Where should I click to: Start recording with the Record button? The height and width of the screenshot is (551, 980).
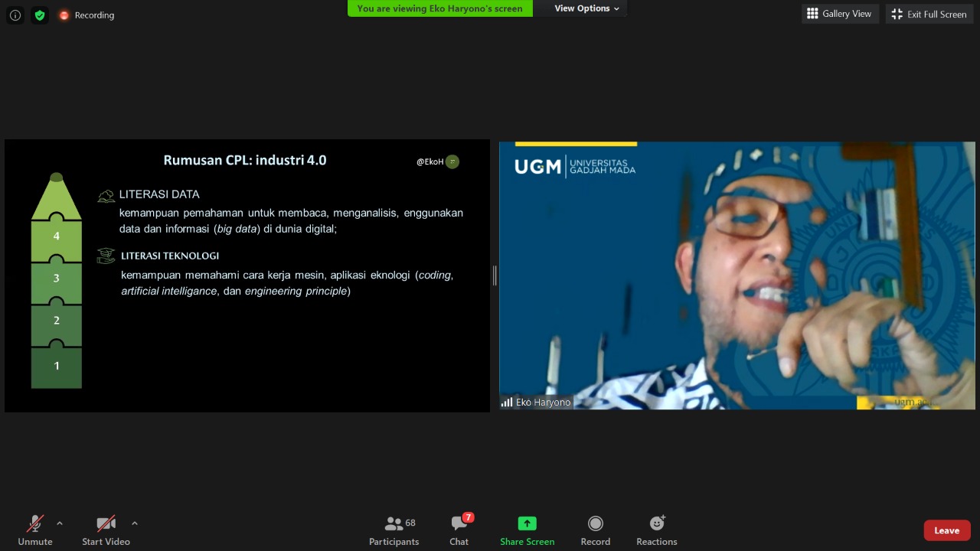[x=595, y=530]
